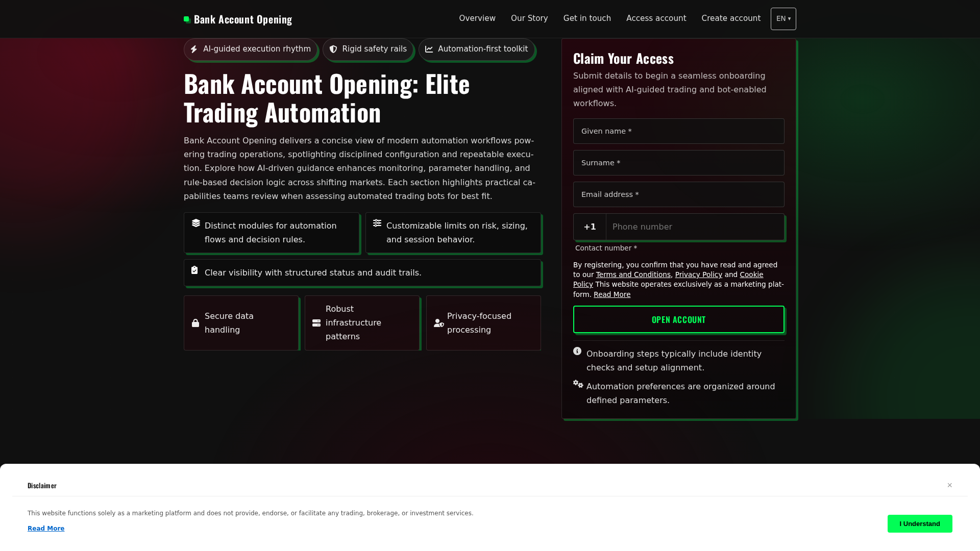Image resolution: width=980 pixels, height=551 pixels.
Task: Click the clipboard check icon beside Clear visibility
Action: pyautogui.click(x=194, y=270)
